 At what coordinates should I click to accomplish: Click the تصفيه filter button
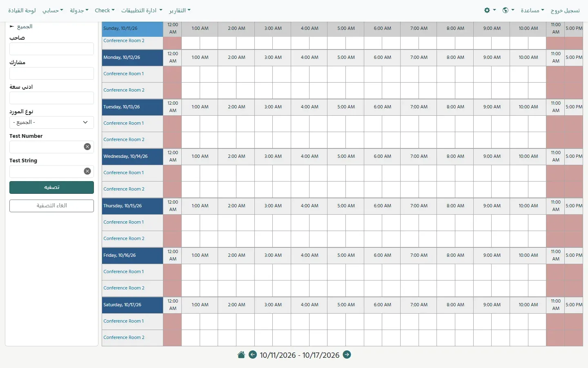pyautogui.click(x=51, y=187)
